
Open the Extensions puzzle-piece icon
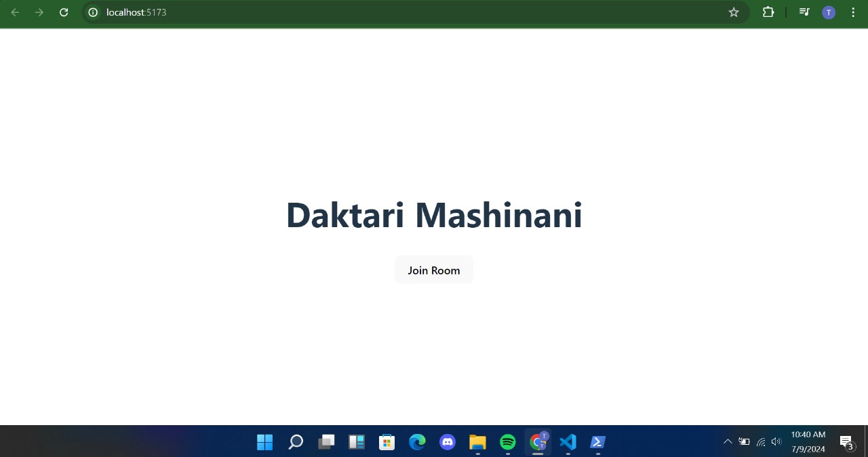pos(768,12)
